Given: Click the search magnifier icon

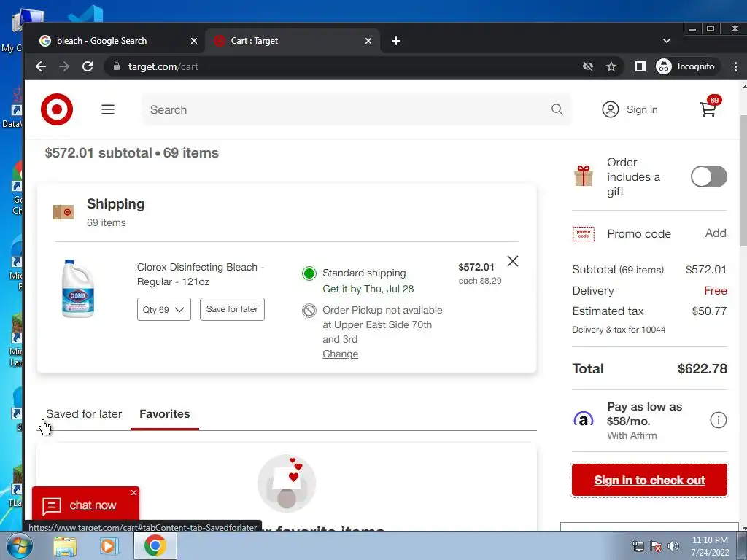Looking at the screenshot, I should (x=557, y=109).
